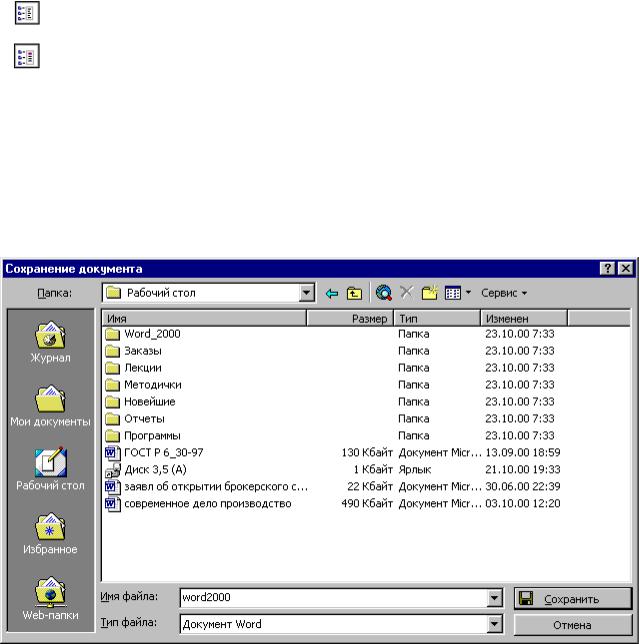Image resolution: width=639 pixels, height=644 pixels.
Task: Sort by the Изменен column header
Action: click(524, 318)
